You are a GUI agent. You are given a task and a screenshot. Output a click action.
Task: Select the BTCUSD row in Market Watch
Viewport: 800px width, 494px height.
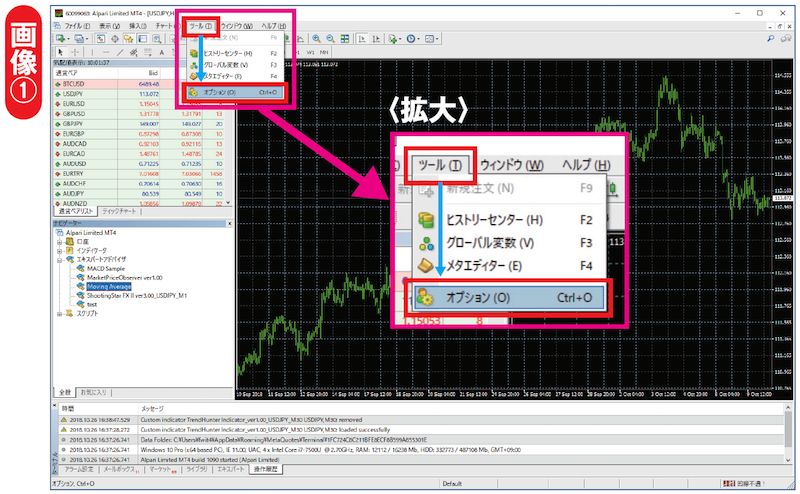(x=139, y=84)
